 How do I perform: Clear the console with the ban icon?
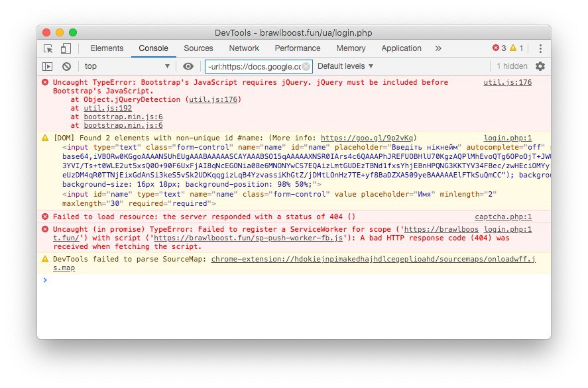(66, 66)
